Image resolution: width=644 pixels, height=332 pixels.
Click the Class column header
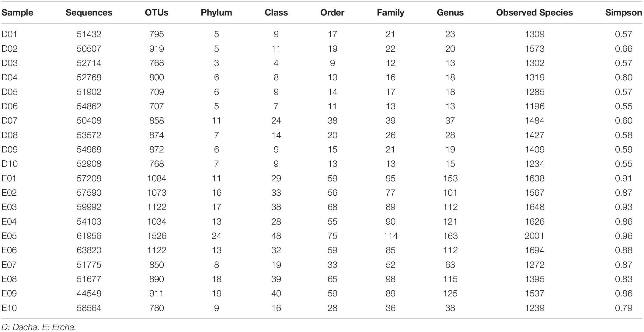click(x=276, y=12)
